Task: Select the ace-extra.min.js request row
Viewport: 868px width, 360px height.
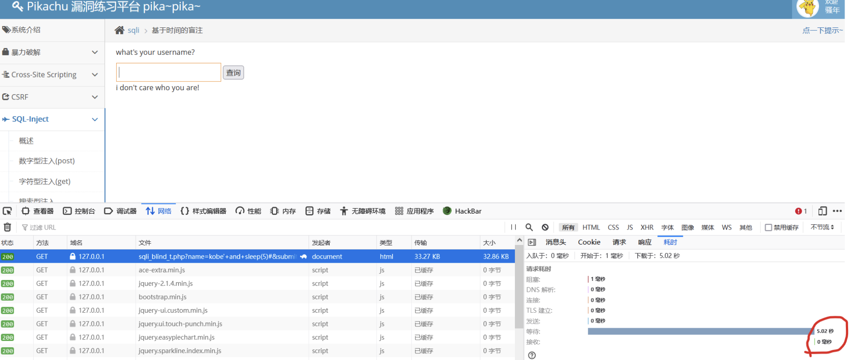Action: [x=257, y=270]
